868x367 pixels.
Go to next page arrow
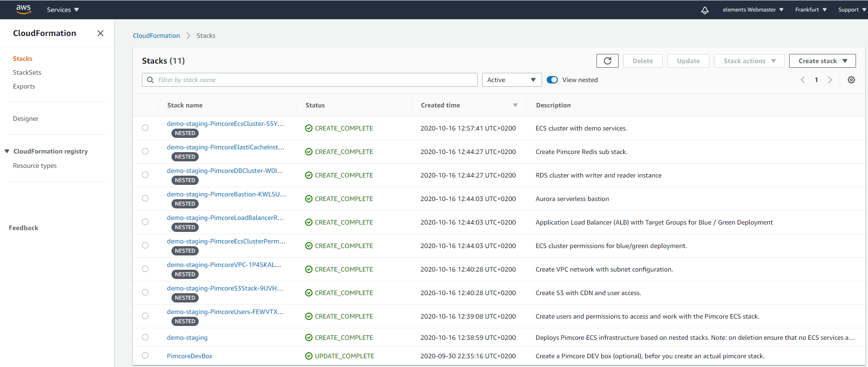pos(830,80)
